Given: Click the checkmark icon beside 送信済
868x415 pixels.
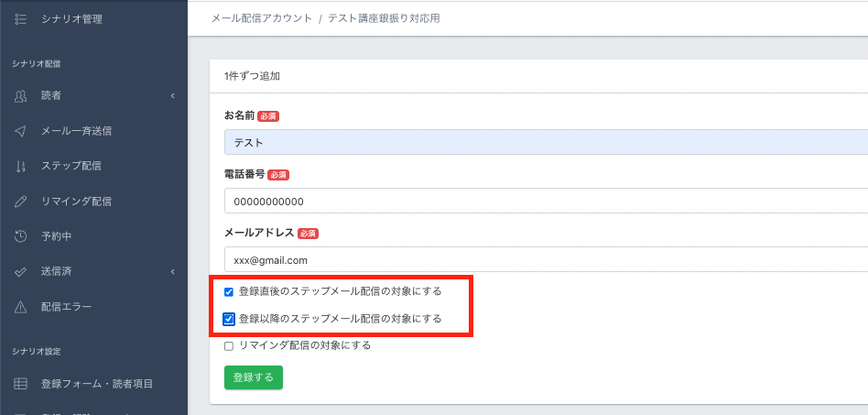Looking at the screenshot, I should [x=20, y=271].
